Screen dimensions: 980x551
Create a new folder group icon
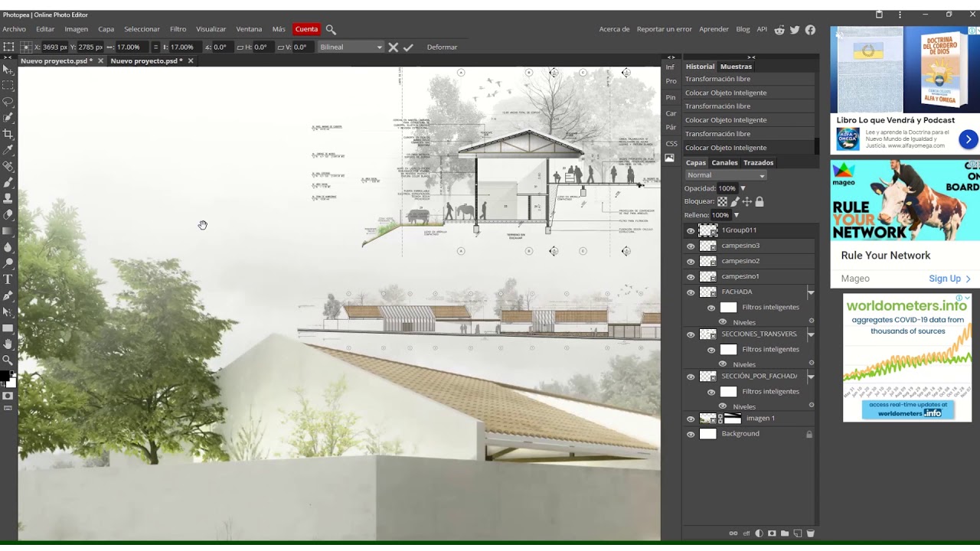(x=785, y=533)
